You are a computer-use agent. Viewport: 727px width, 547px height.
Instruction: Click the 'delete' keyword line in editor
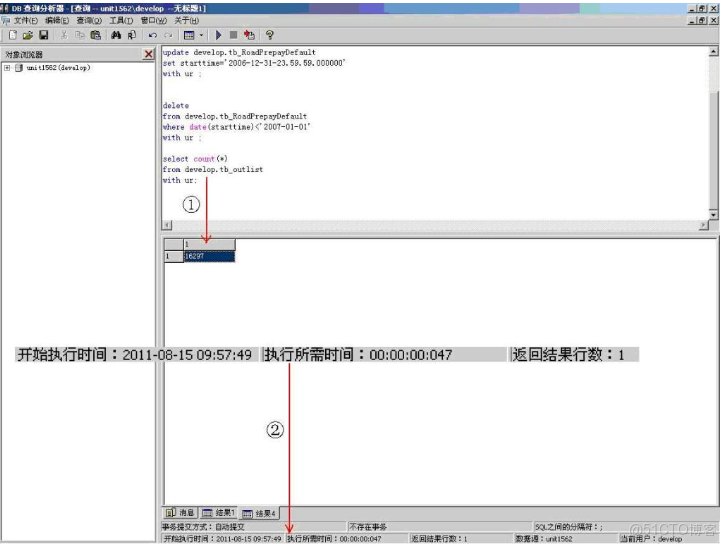point(176,106)
